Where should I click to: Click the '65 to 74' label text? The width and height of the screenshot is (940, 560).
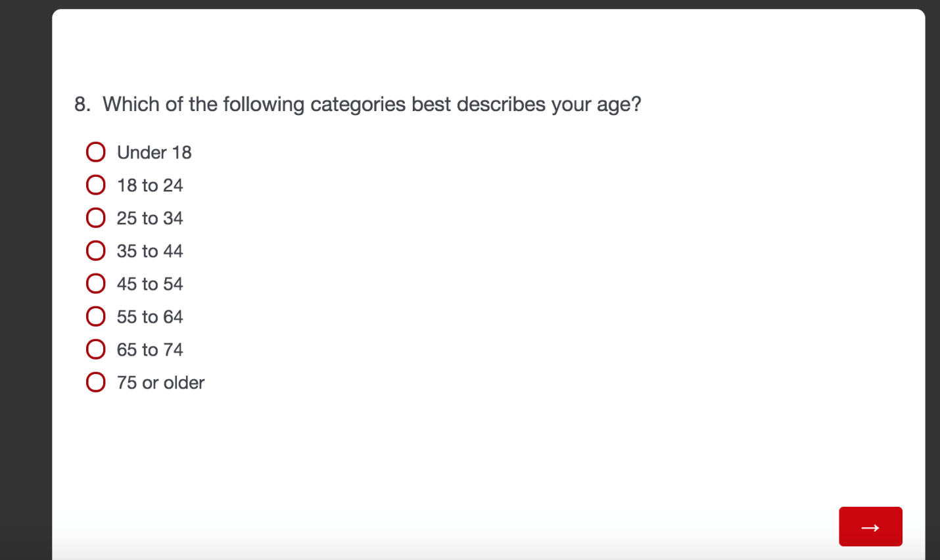point(150,350)
